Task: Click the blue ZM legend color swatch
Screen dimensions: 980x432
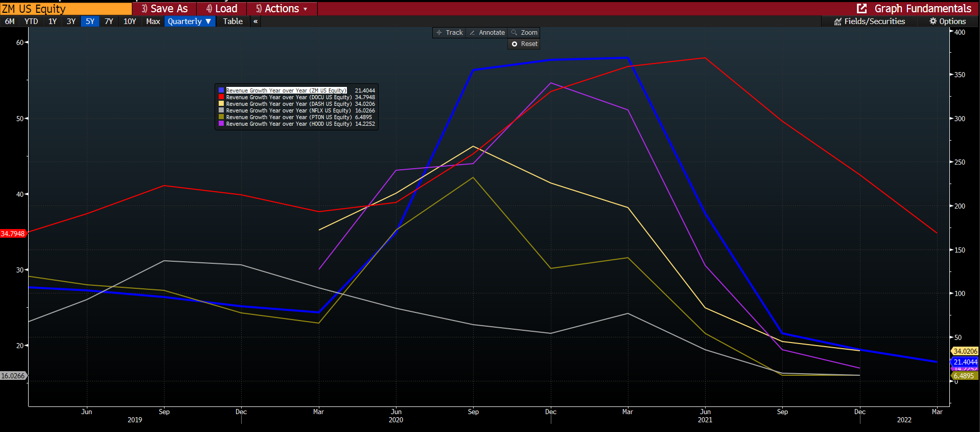Action: coord(221,90)
